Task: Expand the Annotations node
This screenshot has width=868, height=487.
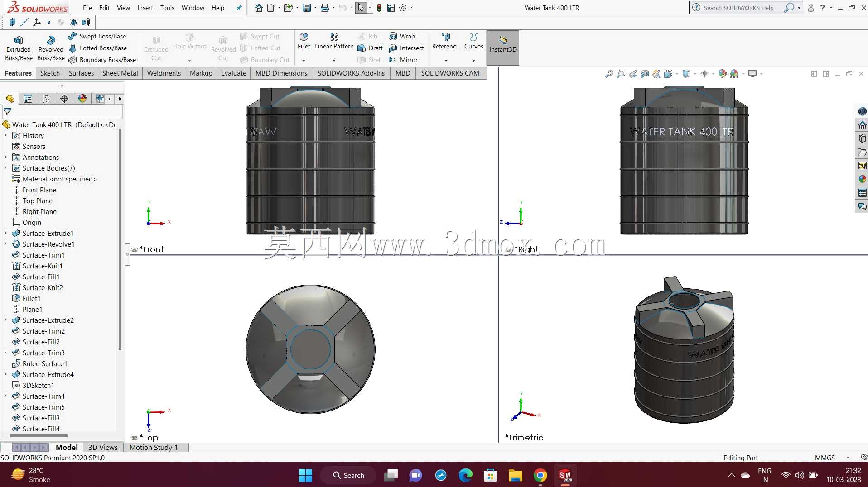Action: [x=5, y=157]
